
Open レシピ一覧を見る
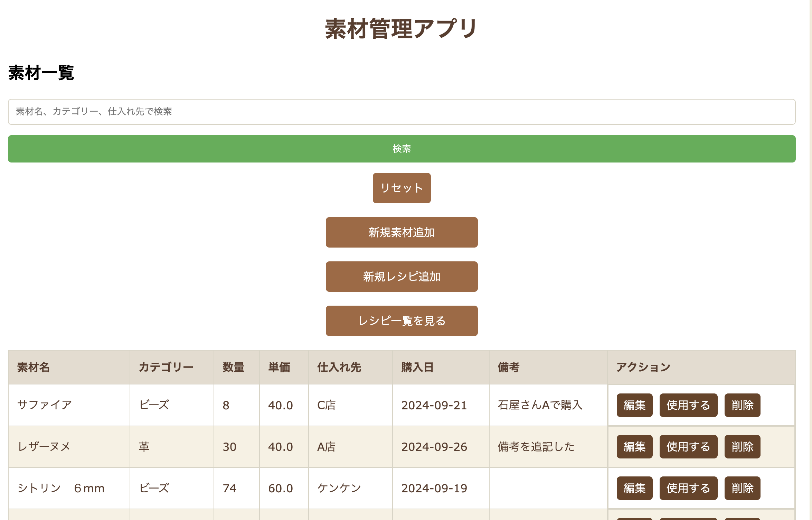click(402, 321)
